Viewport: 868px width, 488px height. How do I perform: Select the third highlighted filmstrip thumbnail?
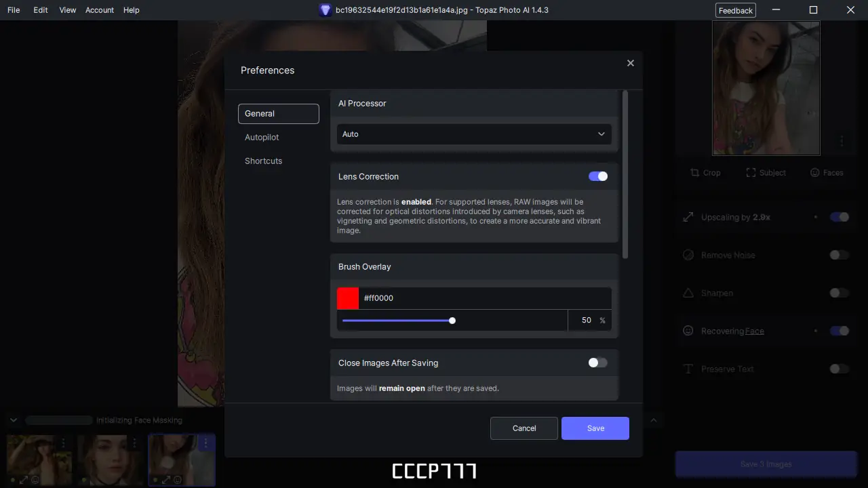(182, 460)
